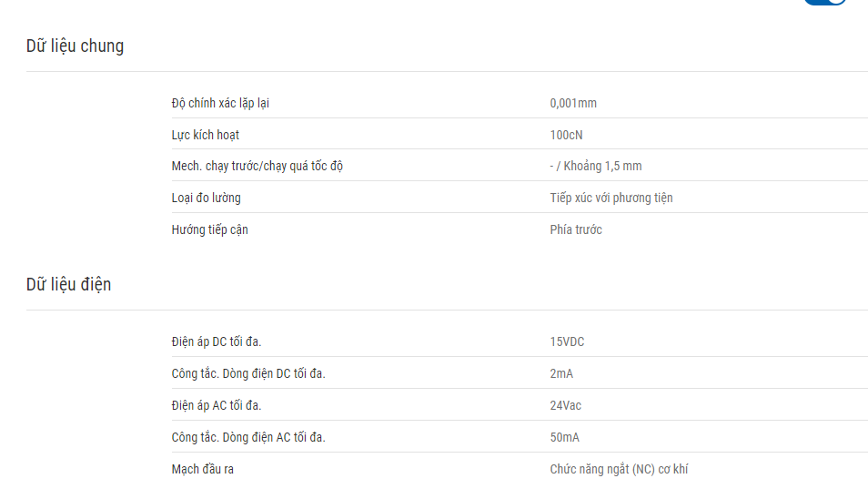Select the Độ chính xác lặp lại label
The image size is (868, 499).
220,103
